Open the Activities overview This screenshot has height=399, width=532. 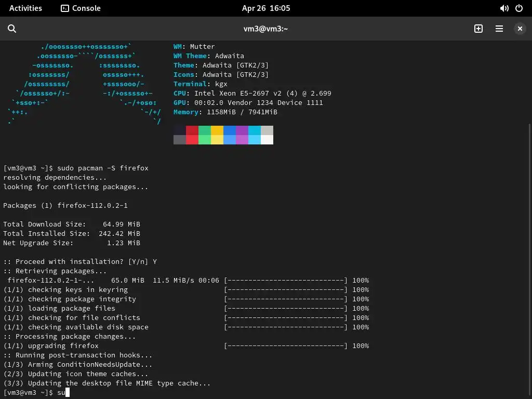(25, 8)
